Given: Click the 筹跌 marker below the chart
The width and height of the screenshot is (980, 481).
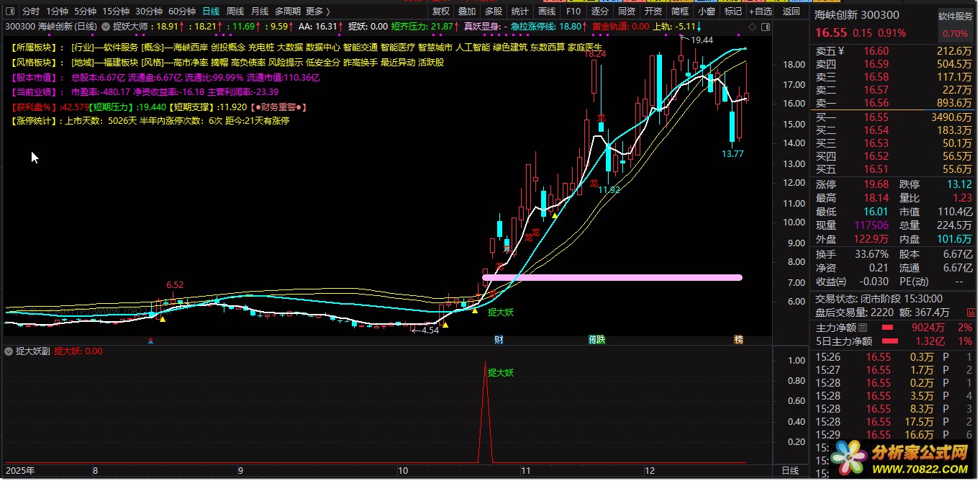Looking at the screenshot, I should coord(596,340).
